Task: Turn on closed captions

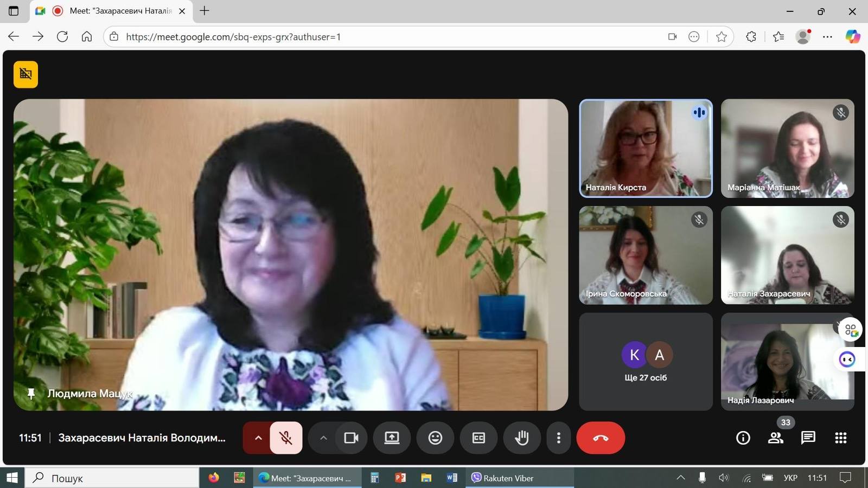Action: 478,438
